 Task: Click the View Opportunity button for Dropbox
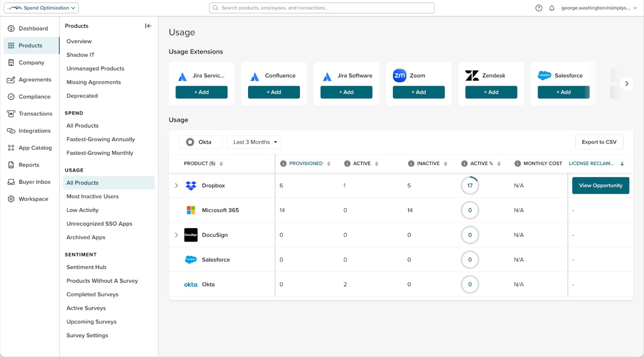point(600,185)
